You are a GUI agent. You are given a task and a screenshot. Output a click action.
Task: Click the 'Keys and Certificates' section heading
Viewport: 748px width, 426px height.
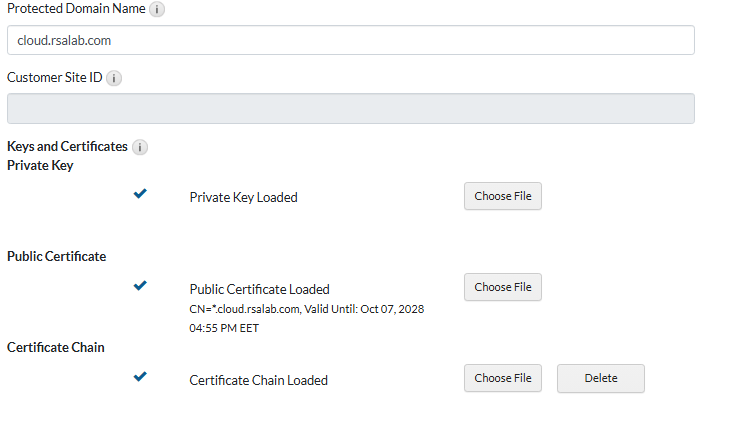[x=67, y=147]
